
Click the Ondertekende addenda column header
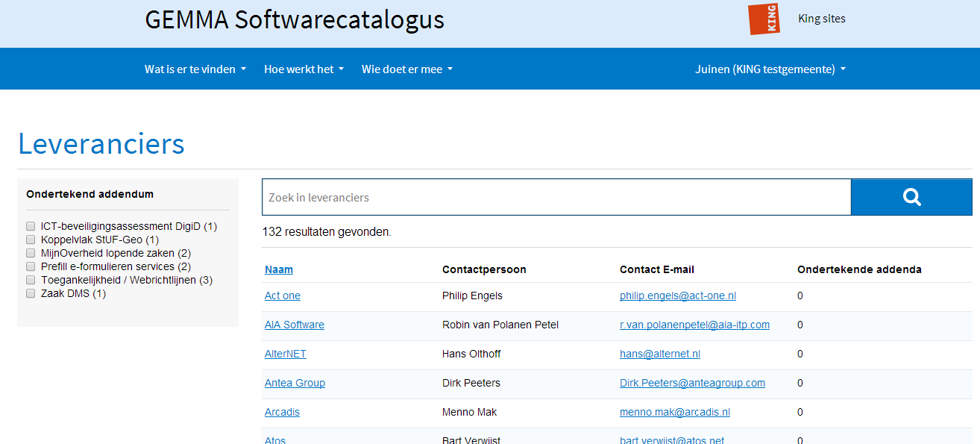(859, 269)
